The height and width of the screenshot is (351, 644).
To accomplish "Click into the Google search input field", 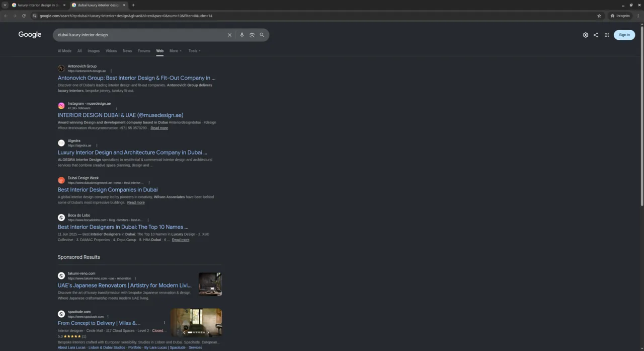I will (140, 35).
